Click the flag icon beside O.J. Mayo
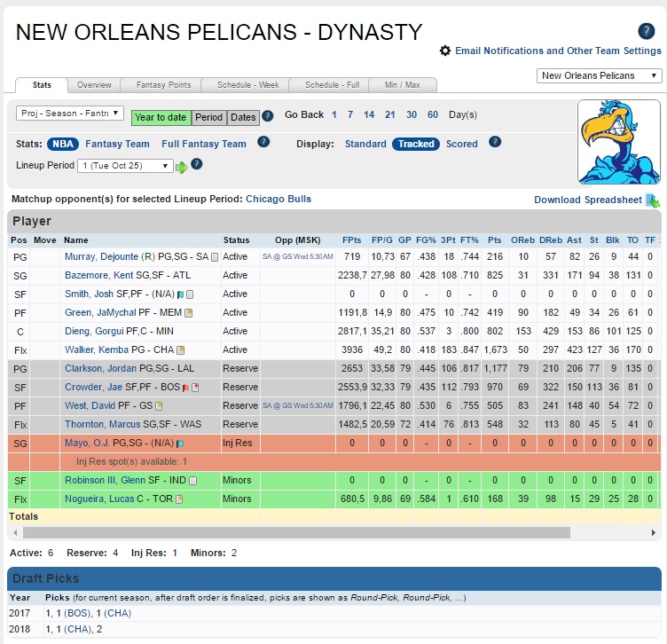667x644 pixels. (x=180, y=444)
